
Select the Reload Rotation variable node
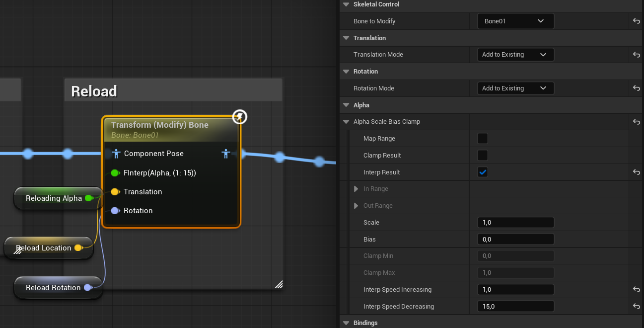[53, 288]
